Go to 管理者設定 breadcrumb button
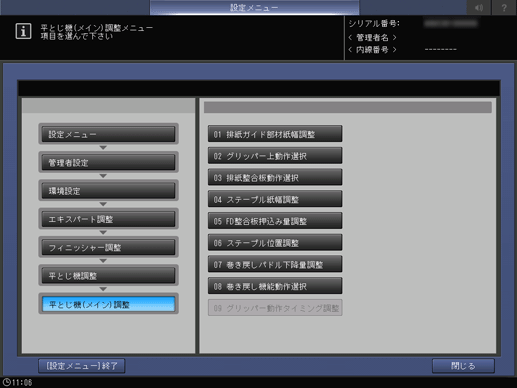The height and width of the screenshot is (388, 517). (108, 163)
